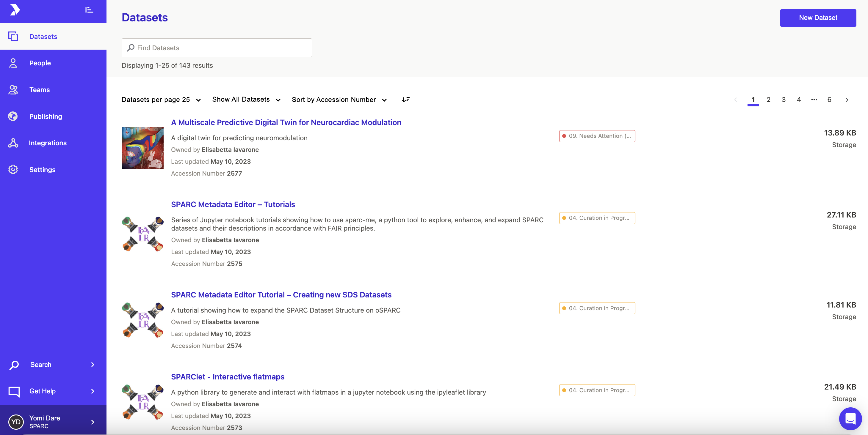
Task: Click the Find Datasets search field
Action: [217, 48]
